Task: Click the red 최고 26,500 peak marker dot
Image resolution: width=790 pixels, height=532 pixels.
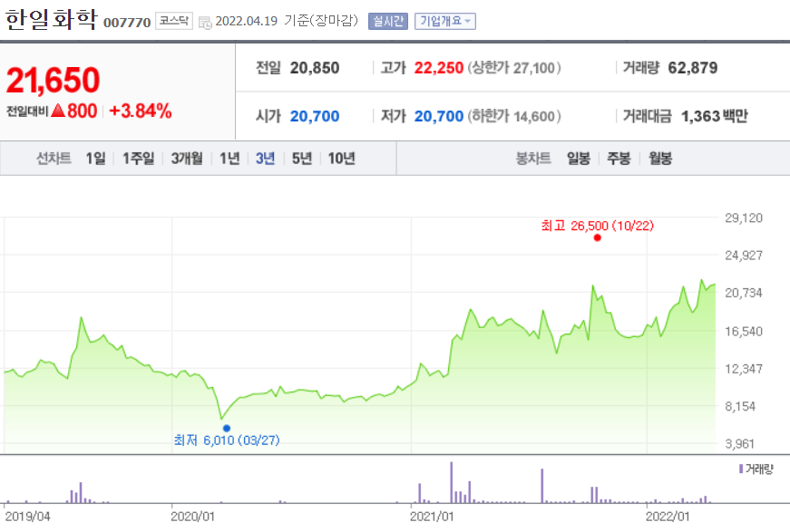Action: pos(597,237)
